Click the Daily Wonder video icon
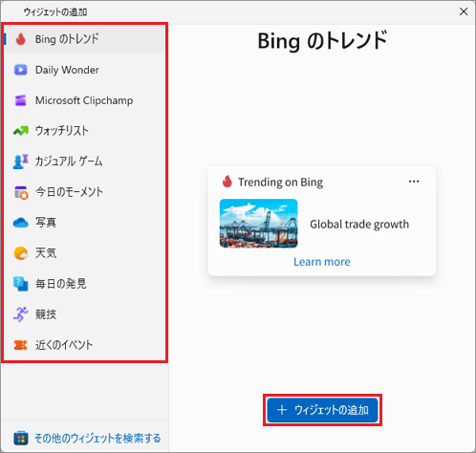This screenshot has height=453, width=476. tap(21, 70)
